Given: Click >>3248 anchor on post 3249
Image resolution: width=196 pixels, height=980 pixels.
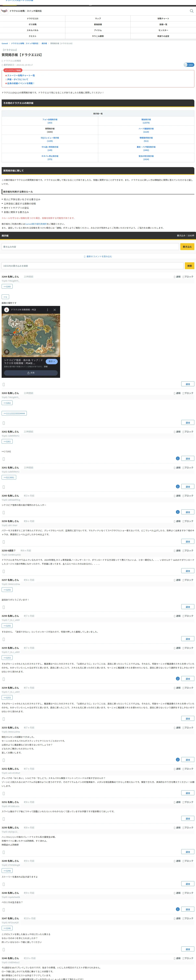Looking at the screenshot, I should click(7, 870).
